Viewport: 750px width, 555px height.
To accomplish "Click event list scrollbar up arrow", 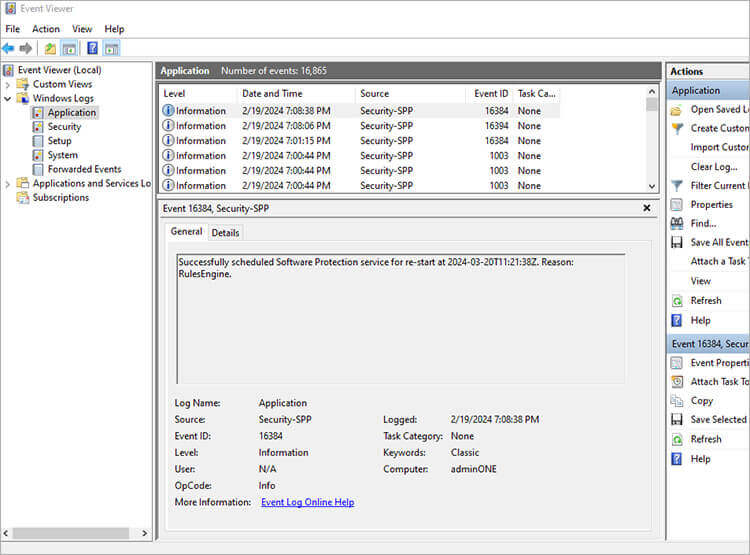I will click(651, 91).
